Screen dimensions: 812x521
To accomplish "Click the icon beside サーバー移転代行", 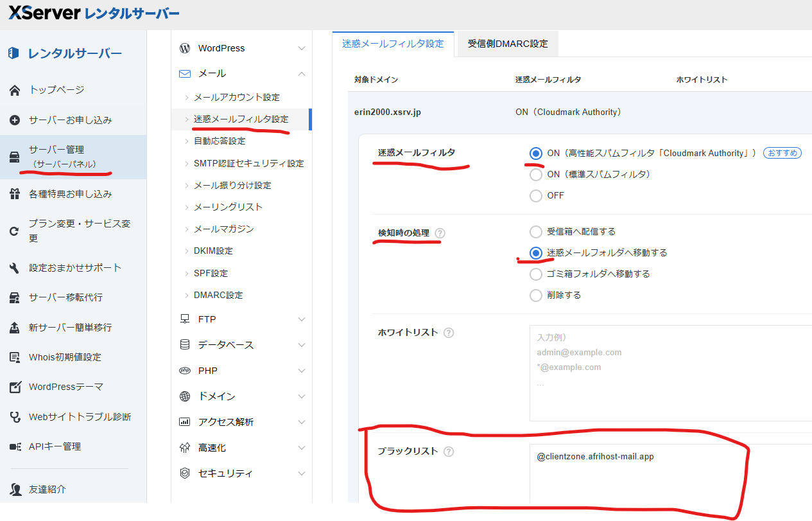I will point(15,297).
